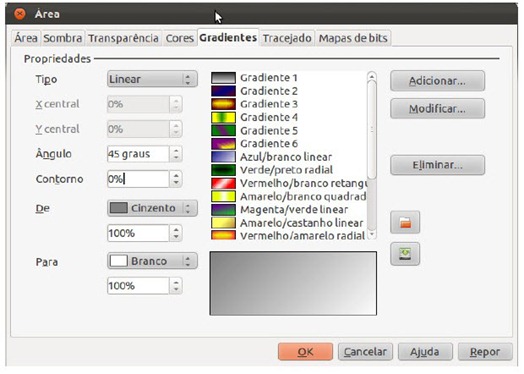Image resolution: width=524 pixels, height=374 pixels.
Task: Select Amarelo/branco quadrado gradient
Action: [x=289, y=196]
